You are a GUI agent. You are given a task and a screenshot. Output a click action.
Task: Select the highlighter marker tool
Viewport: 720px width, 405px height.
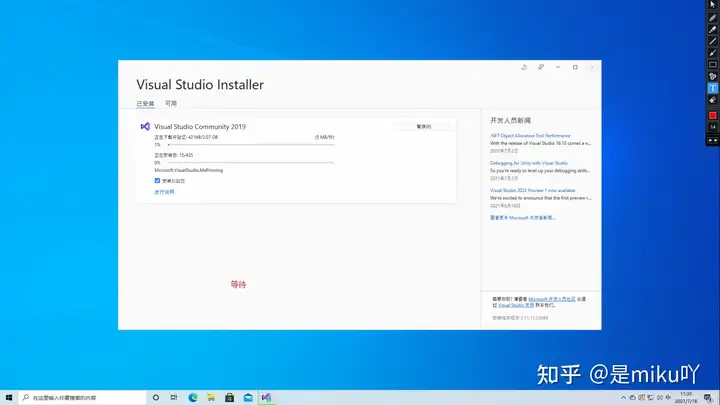coord(712,29)
